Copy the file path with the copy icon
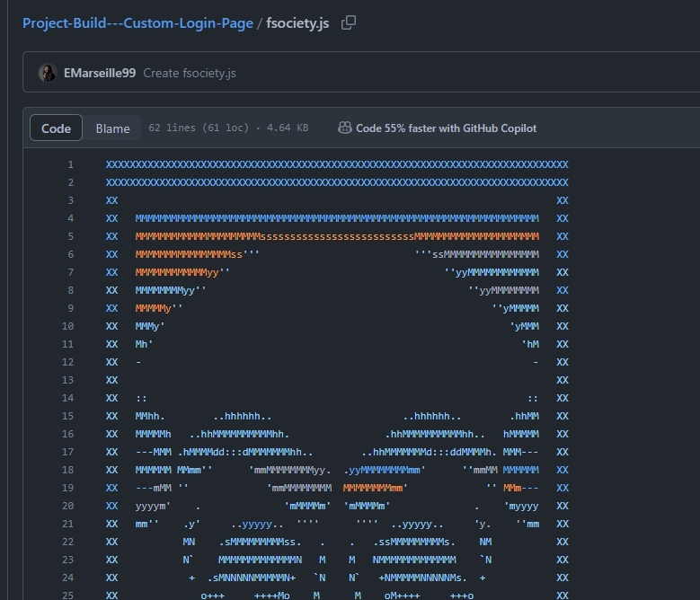The image size is (700, 600). [349, 22]
